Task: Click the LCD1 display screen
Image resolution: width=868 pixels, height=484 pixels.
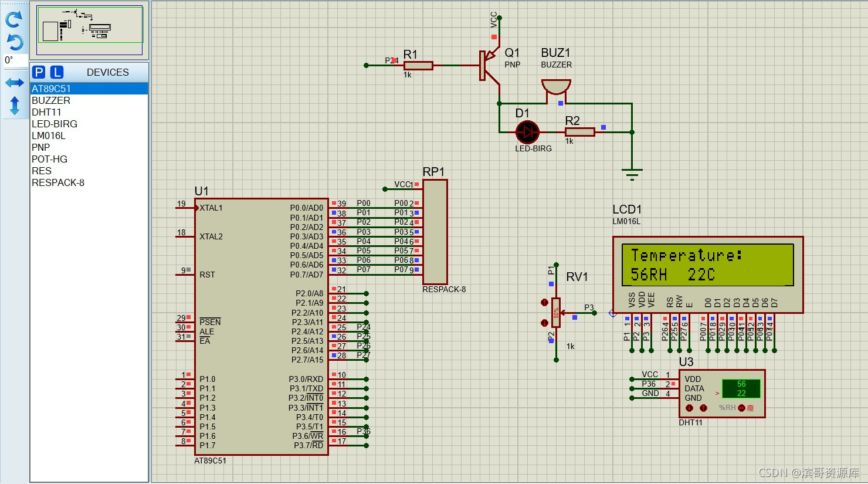Action: pos(707,265)
